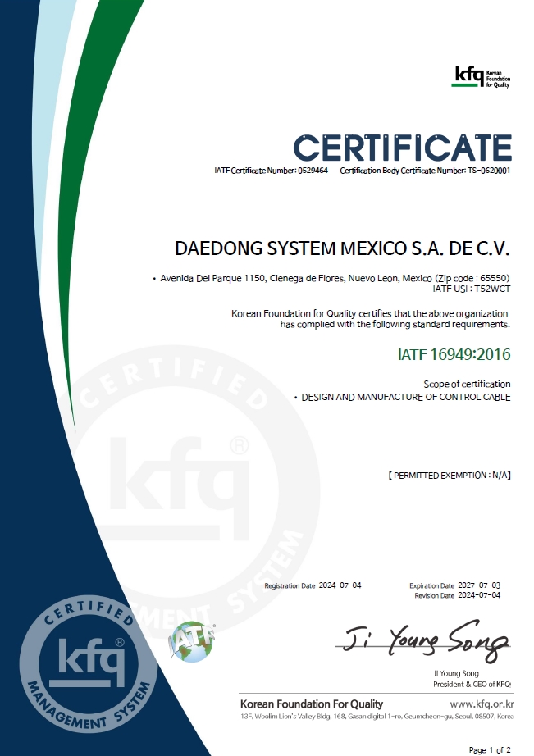Image resolution: width=534 pixels, height=756 pixels.
Task: Select Certification Body Certificate Number TS-0620001
Action: point(425,171)
